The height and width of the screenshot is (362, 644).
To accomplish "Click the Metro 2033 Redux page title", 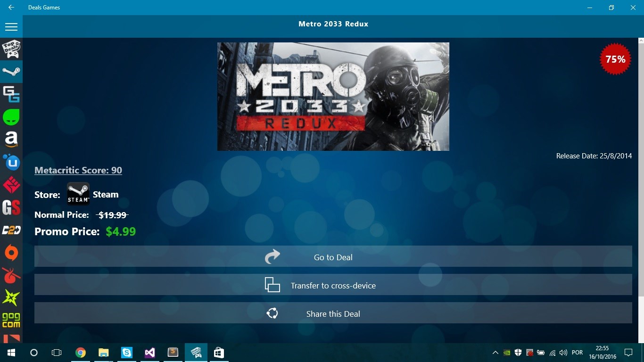I will click(333, 24).
